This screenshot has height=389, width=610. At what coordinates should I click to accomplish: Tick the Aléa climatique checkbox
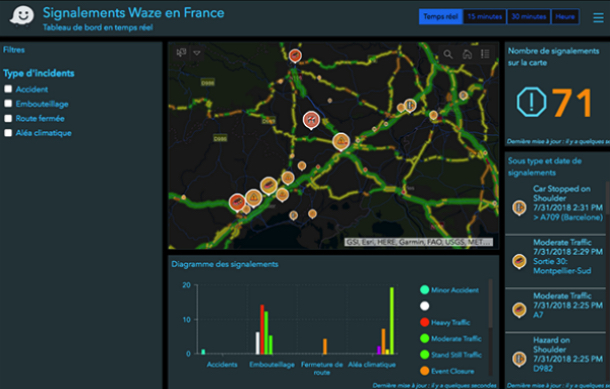click(x=8, y=133)
